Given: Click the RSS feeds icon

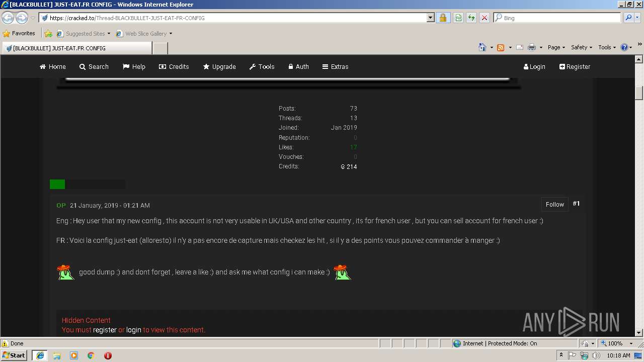Looking at the screenshot, I should 501,47.
